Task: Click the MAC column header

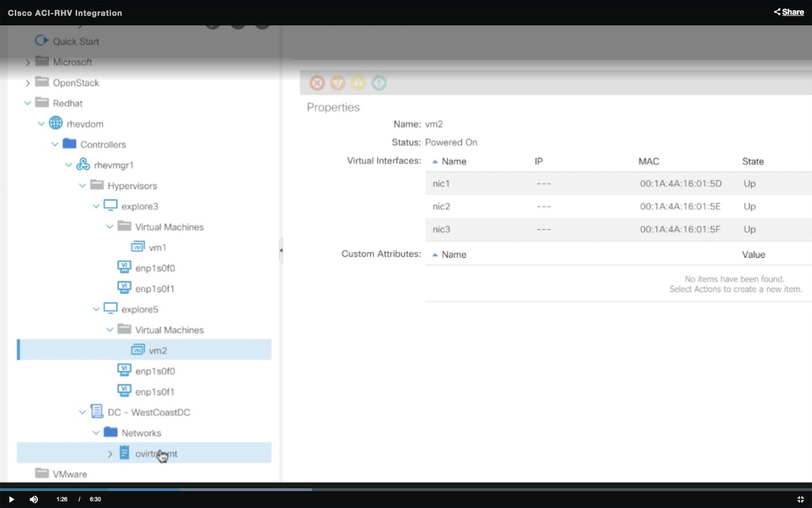Action: pyautogui.click(x=649, y=161)
